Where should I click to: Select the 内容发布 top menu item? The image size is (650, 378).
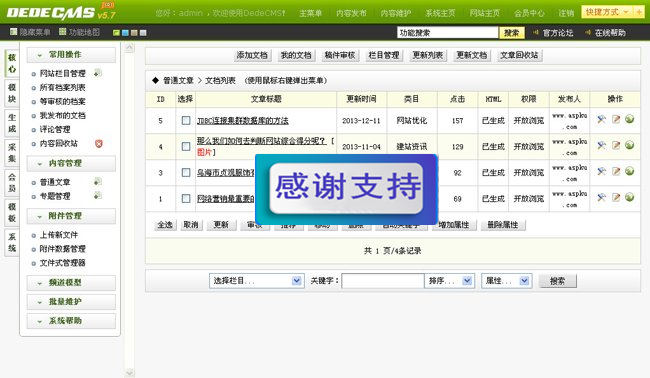click(x=351, y=13)
